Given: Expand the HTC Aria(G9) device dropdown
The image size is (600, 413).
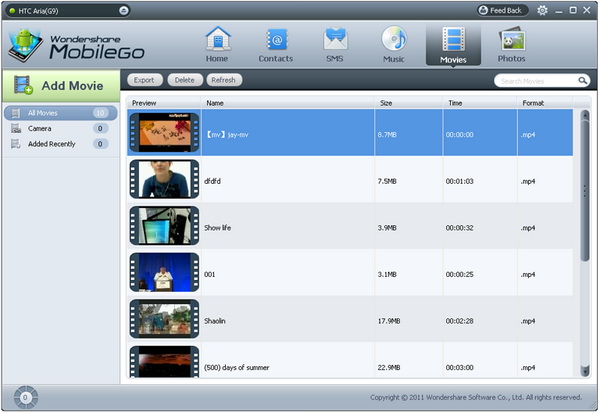Looking at the screenshot, I should (123, 11).
